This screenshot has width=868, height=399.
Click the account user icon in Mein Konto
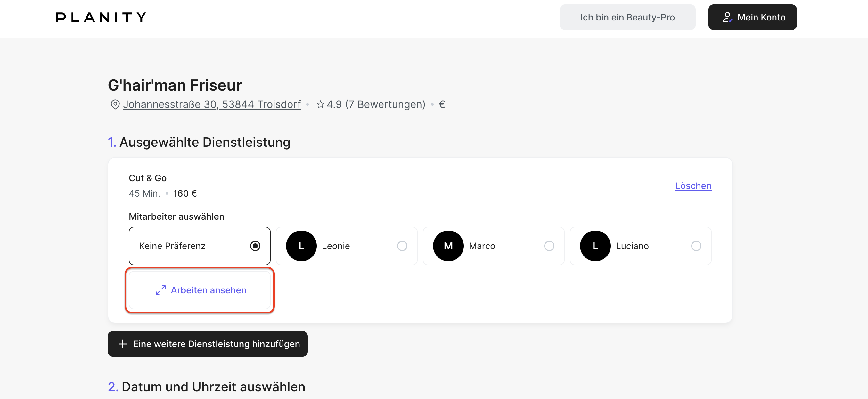click(727, 18)
